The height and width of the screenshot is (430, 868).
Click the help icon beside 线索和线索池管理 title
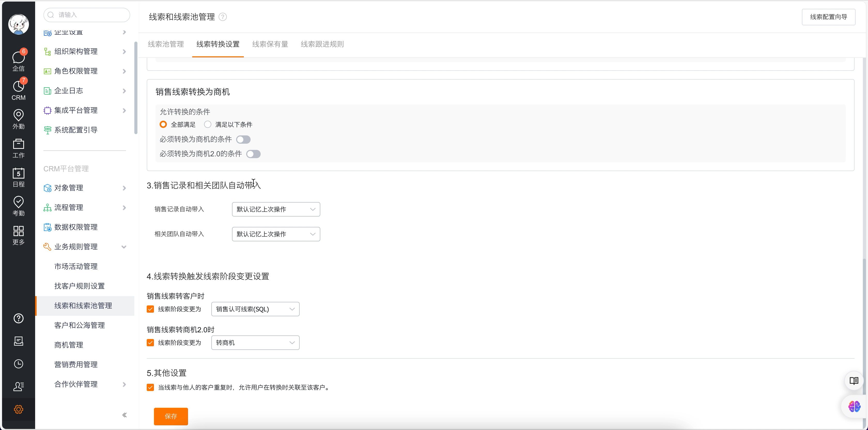(x=223, y=17)
